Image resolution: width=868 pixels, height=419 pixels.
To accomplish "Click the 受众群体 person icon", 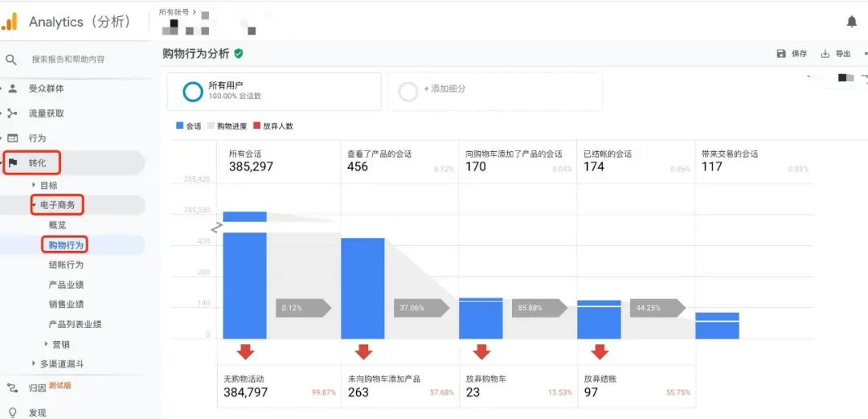I will point(13,88).
